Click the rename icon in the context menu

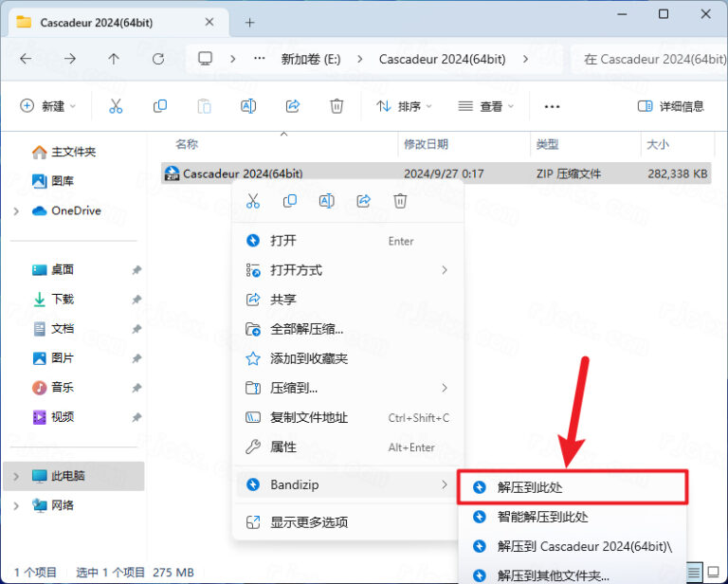[326, 201]
